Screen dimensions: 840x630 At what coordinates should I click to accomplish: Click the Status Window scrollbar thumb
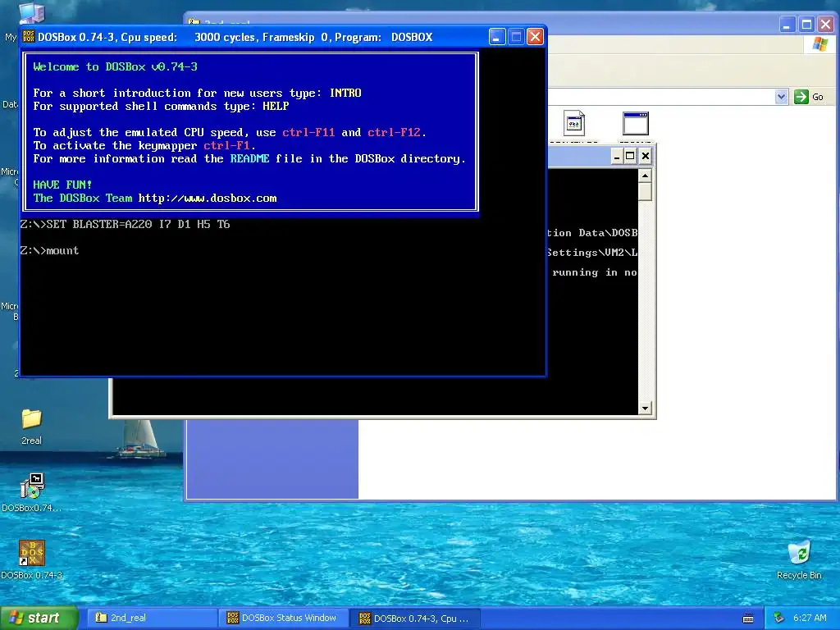tap(645, 192)
